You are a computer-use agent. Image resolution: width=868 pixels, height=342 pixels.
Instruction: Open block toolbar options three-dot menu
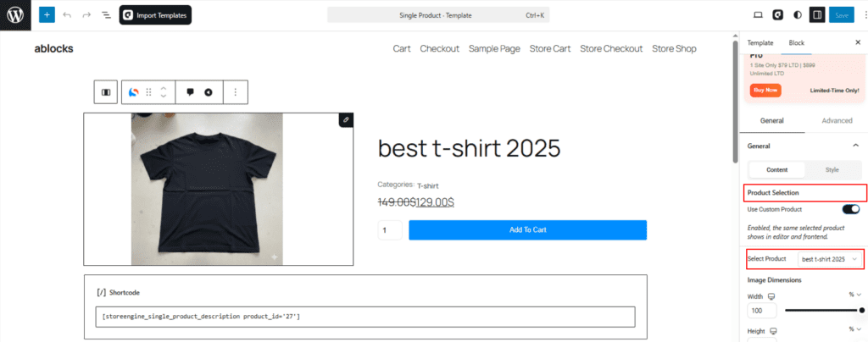tap(236, 92)
